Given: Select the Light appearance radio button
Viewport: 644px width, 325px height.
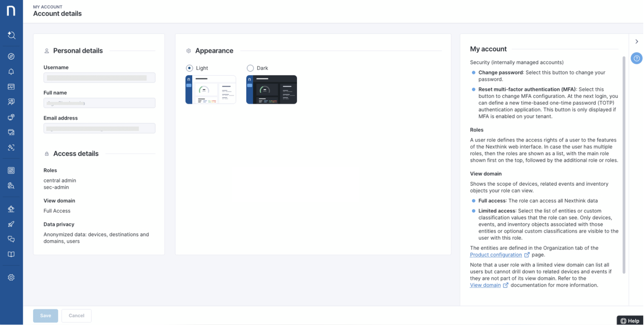Looking at the screenshot, I should click(x=189, y=68).
